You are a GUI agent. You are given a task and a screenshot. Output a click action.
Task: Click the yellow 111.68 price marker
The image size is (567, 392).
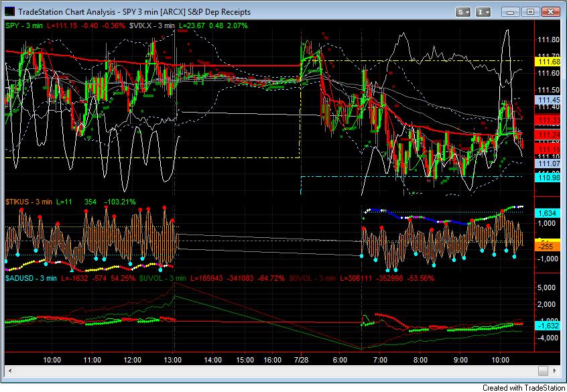coord(549,62)
